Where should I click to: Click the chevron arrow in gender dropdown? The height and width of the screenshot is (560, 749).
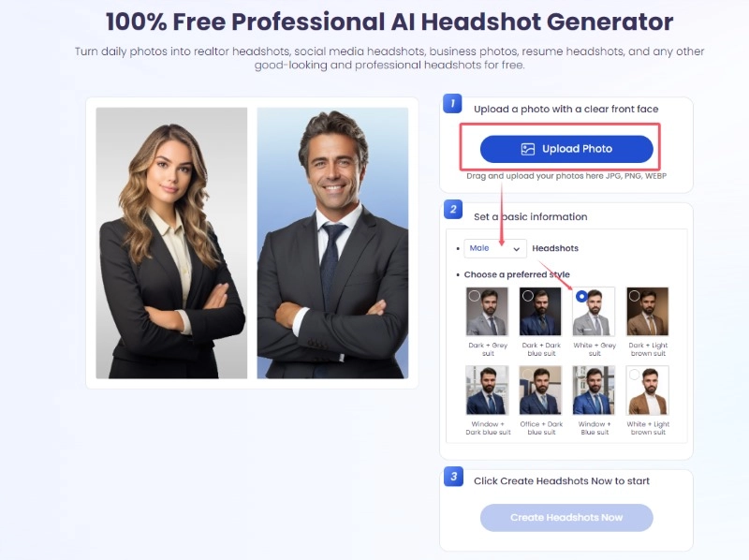coord(517,249)
